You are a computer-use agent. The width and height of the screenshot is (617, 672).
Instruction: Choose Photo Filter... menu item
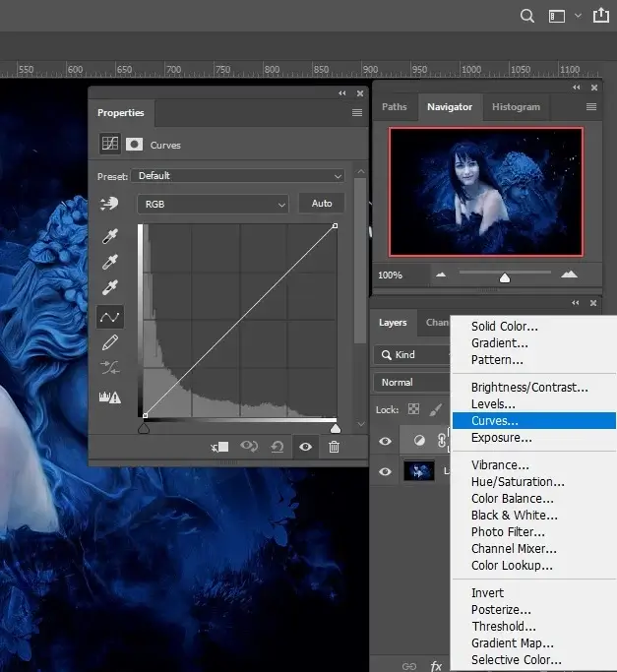click(534, 532)
